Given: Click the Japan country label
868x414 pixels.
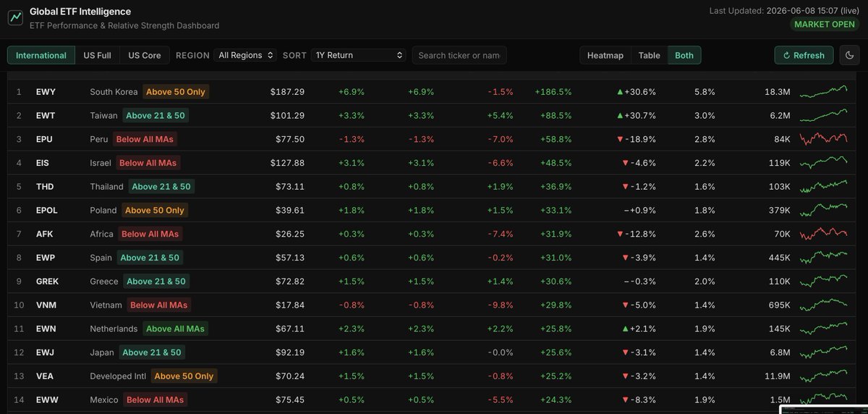Looking at the screenshot, I should (x=102, y=352).
